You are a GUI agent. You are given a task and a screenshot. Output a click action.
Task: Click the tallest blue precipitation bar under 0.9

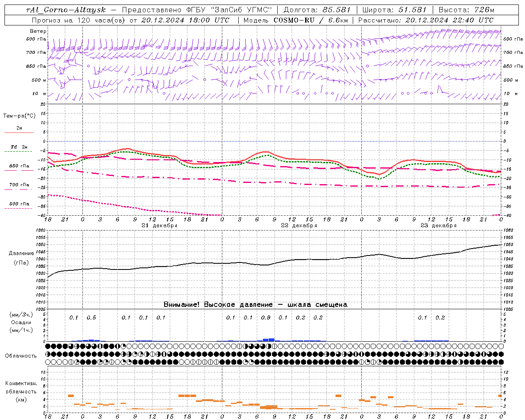click(x=272, y=340)
